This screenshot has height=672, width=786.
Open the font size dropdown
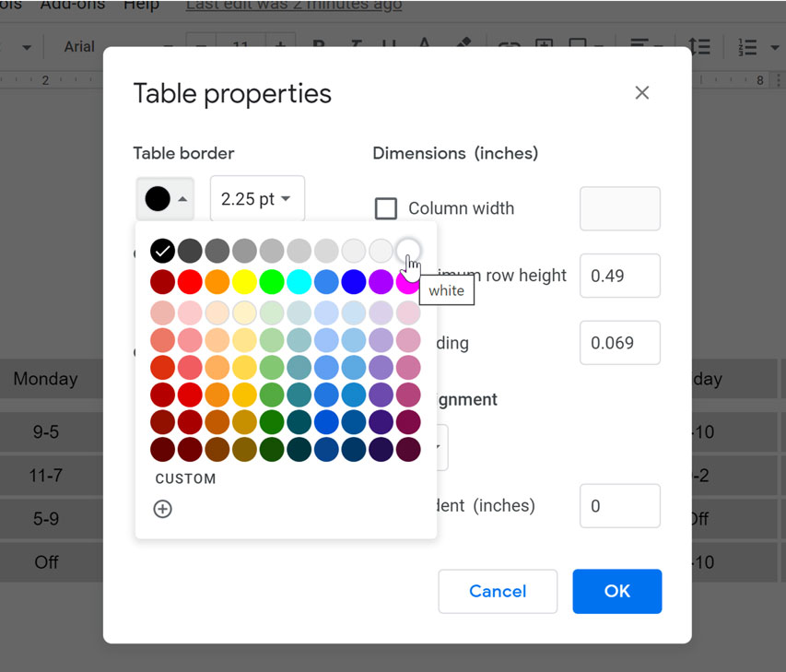pos(242,47)
